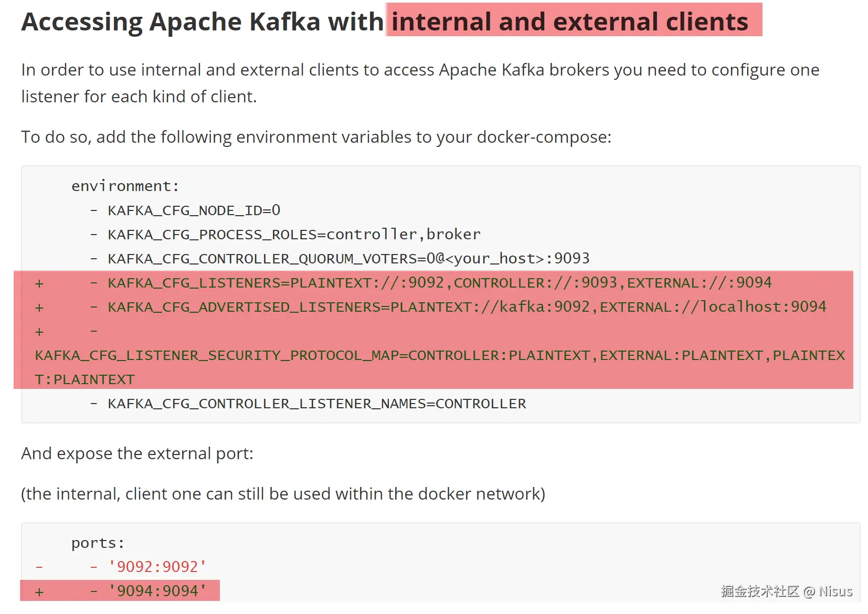Click the "To do so, add the following" sentence
This screenshot has width=868, height=614.
[316, 137]
